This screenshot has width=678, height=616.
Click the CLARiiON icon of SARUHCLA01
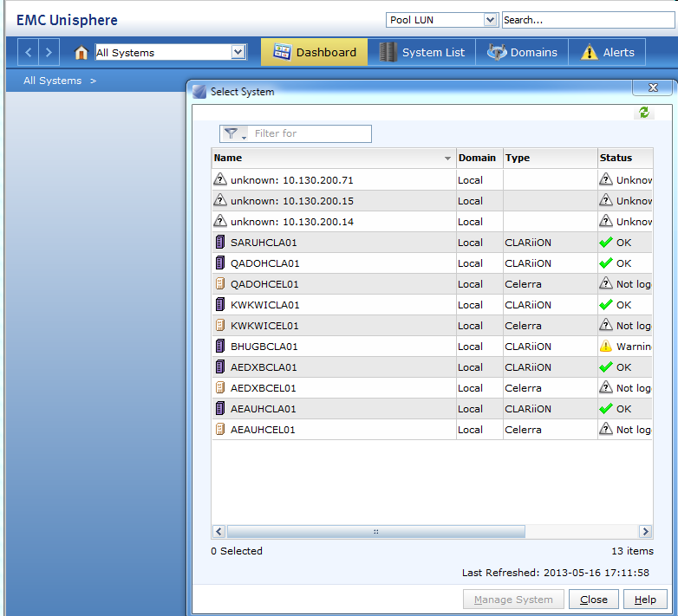[x=220, y=242]
